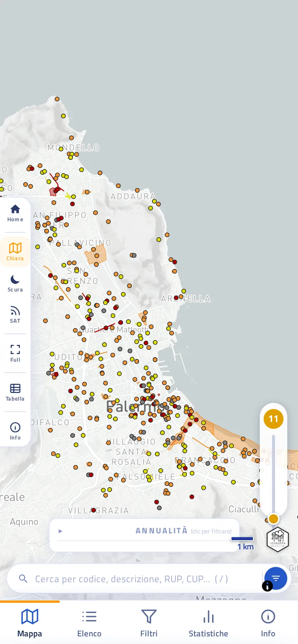This screenshot has width=298, height=644.
Task: Switch to the Elenco tab
Action: tap(89, 623)
